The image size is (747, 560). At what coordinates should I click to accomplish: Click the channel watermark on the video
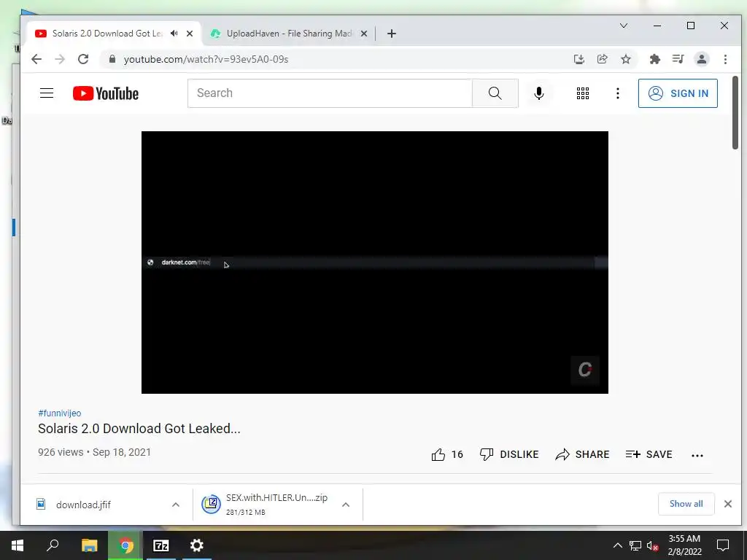point(585,370)
